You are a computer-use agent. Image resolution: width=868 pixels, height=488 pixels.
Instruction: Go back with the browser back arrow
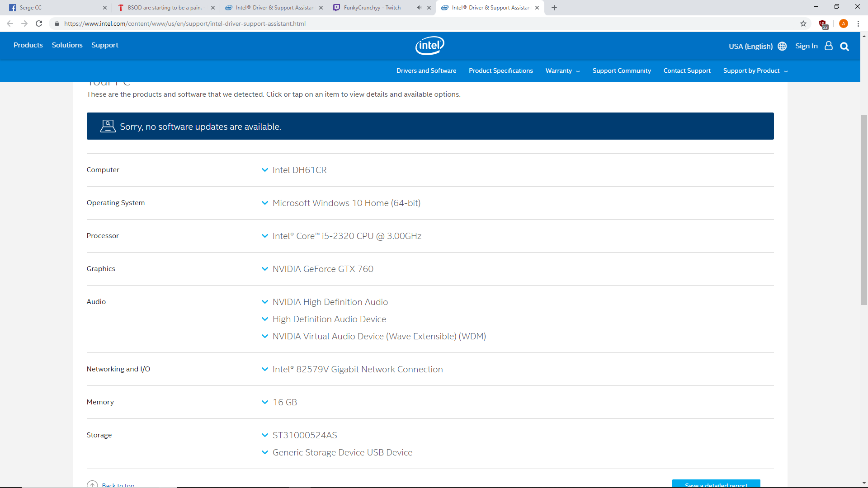(x=10, y=23)
